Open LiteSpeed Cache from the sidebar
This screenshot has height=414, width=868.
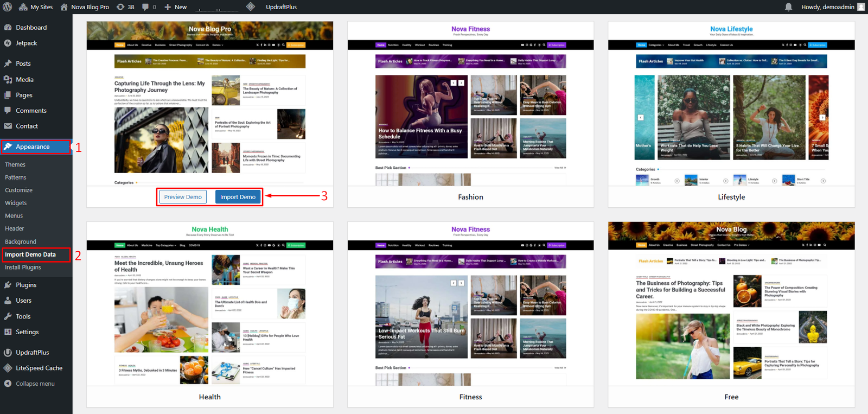(x=39, y=368)
